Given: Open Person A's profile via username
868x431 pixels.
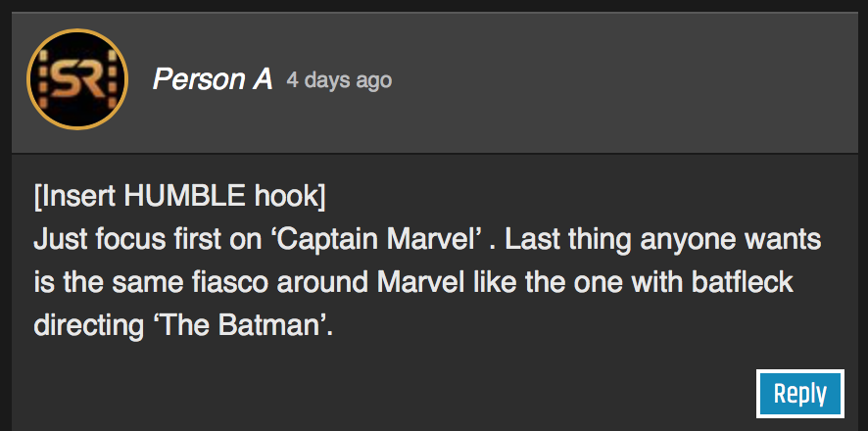Looking at the screenshot, I should pyautogui.click(x=212, y=80).
